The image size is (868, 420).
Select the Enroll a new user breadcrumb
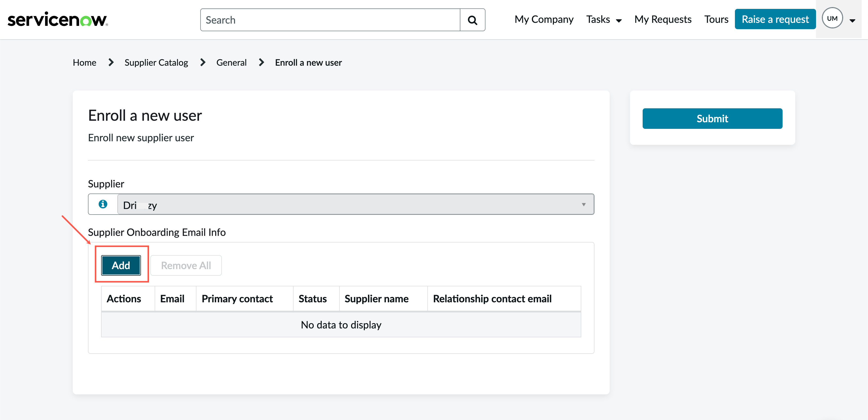[308, 62]
